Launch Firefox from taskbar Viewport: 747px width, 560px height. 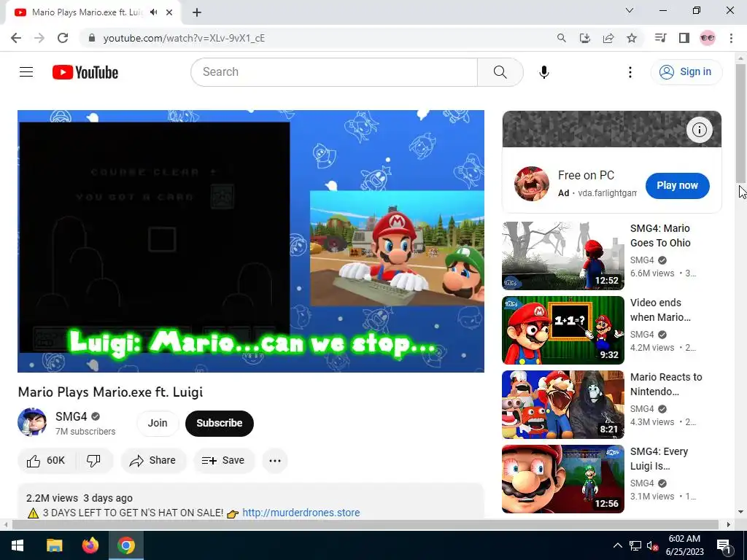pos(90,545)
